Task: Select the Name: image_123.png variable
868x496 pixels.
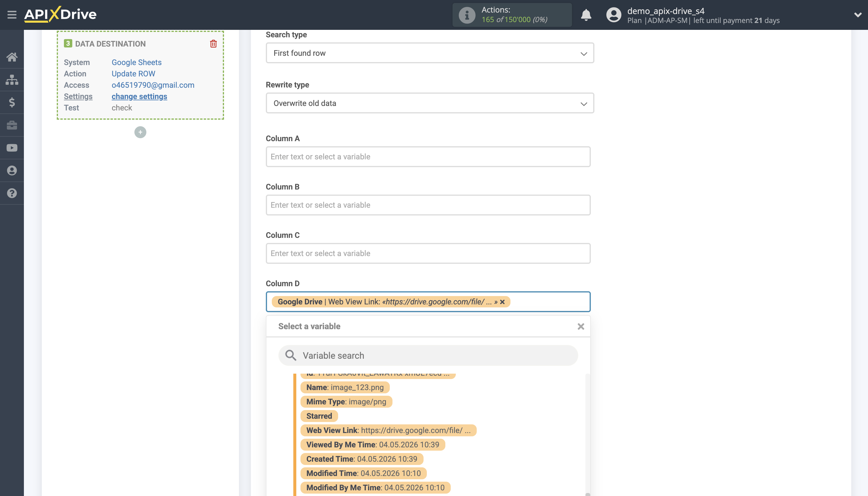Action: coord(345,387)
